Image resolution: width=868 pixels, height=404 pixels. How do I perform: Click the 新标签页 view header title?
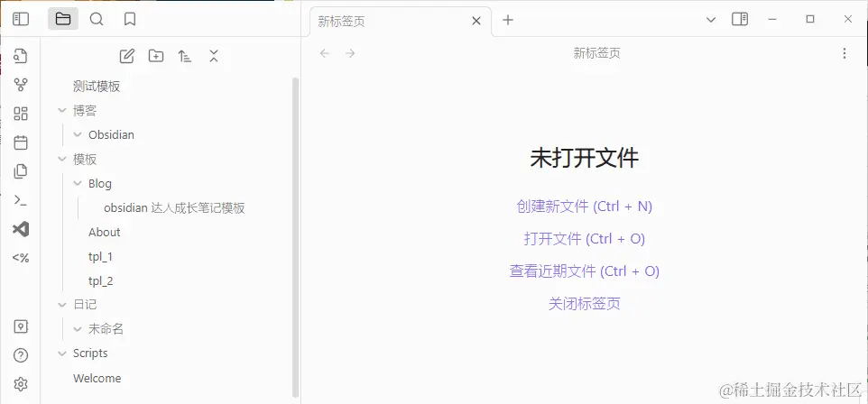pyautogui.click(x=596, y=54)
